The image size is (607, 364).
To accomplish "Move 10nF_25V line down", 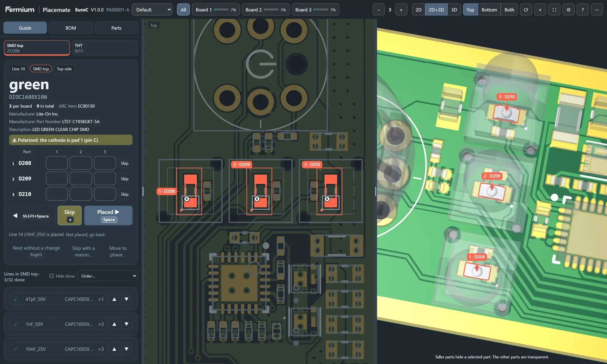I will [126, 349].
